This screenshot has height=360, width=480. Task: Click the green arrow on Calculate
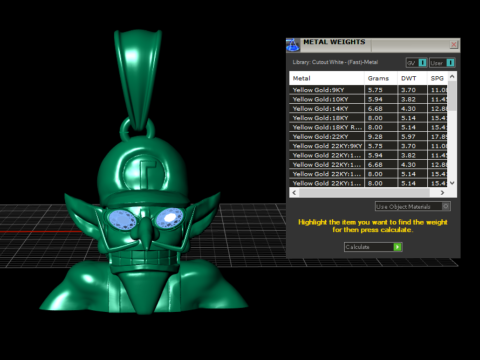pos(397,247)
